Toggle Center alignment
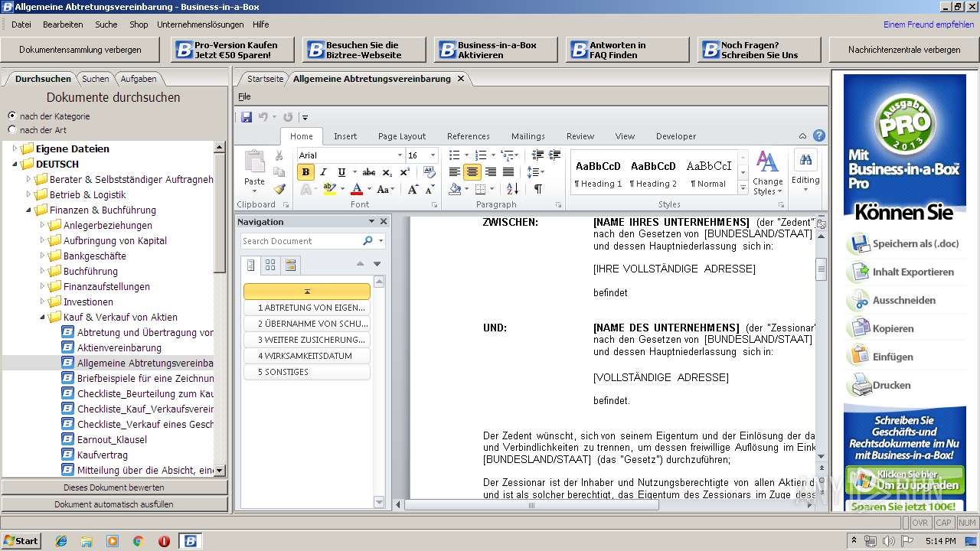The image size is (980, 551). coord(472,172)
